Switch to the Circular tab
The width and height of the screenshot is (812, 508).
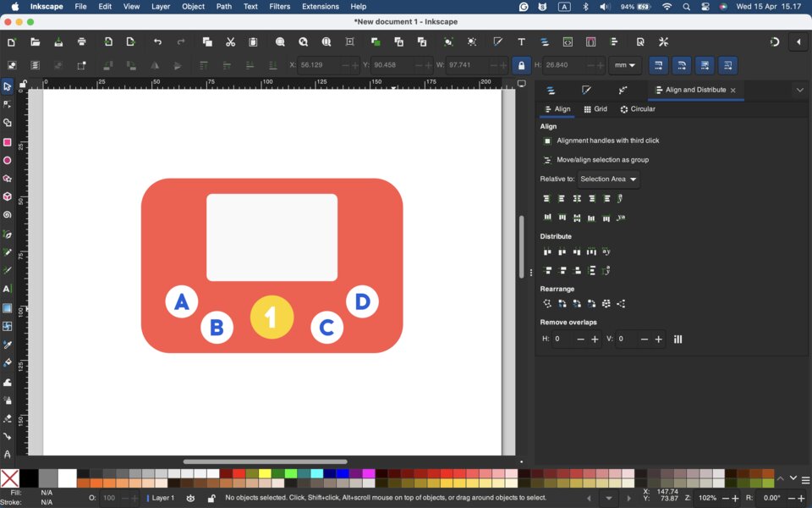[x=637, y=109]
